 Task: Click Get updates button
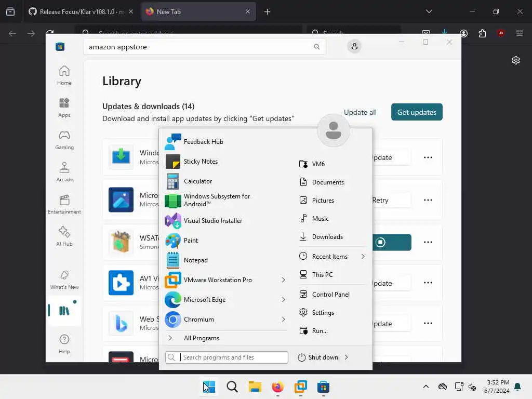click(417, 112)
